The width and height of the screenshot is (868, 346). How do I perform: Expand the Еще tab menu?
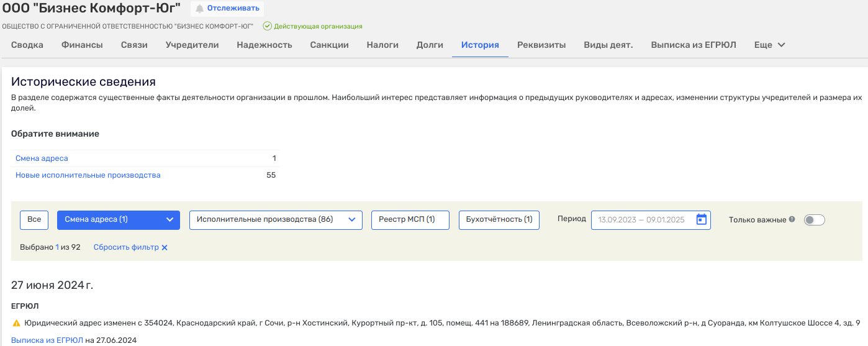pos(770,45)
